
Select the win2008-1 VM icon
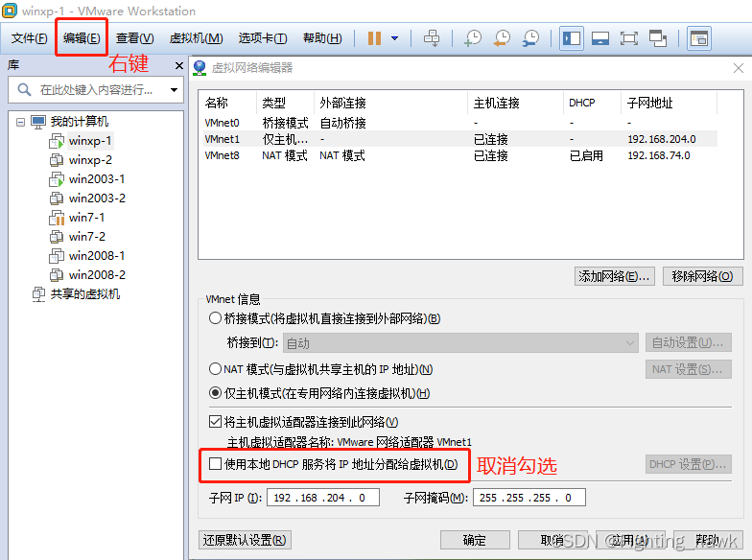pos(56,255)
